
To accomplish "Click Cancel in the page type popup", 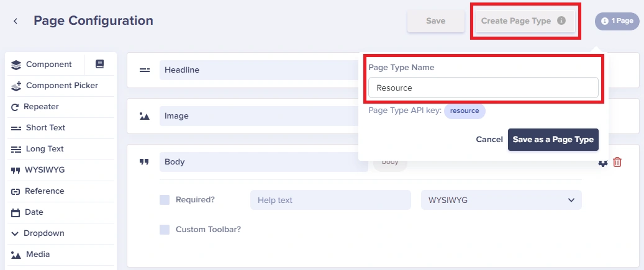I will pyautogui.click(x=489, y=140).
